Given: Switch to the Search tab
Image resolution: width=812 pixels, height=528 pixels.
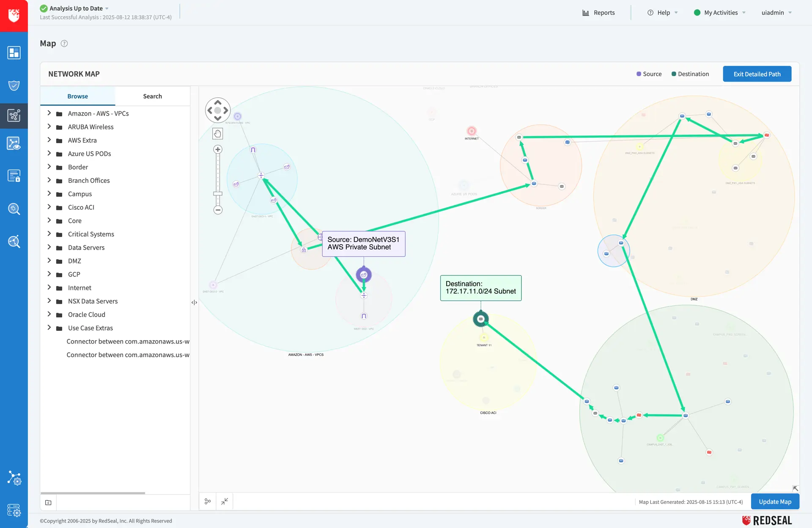Looking at the screenshot, I should coord(152,96).
